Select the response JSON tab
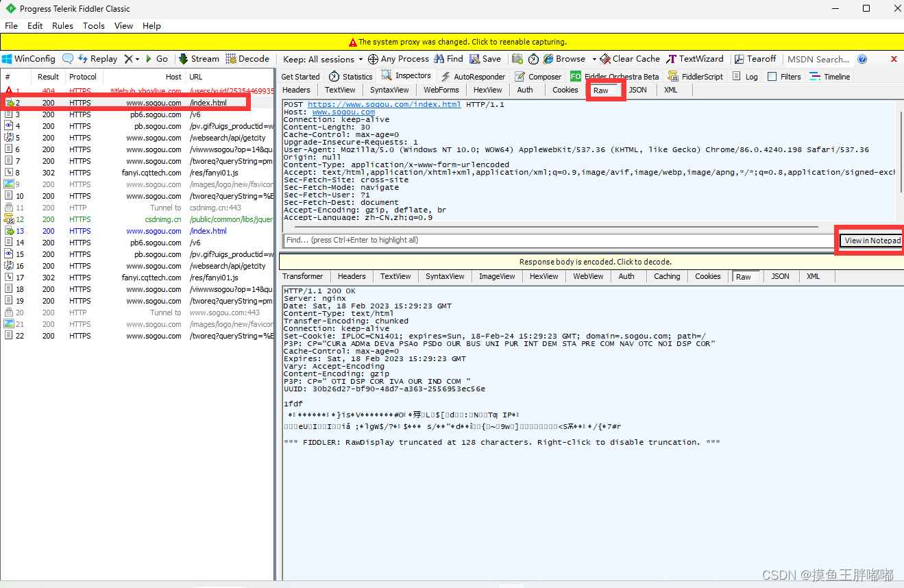The image size is (904, 588). [x=781, y=276]
